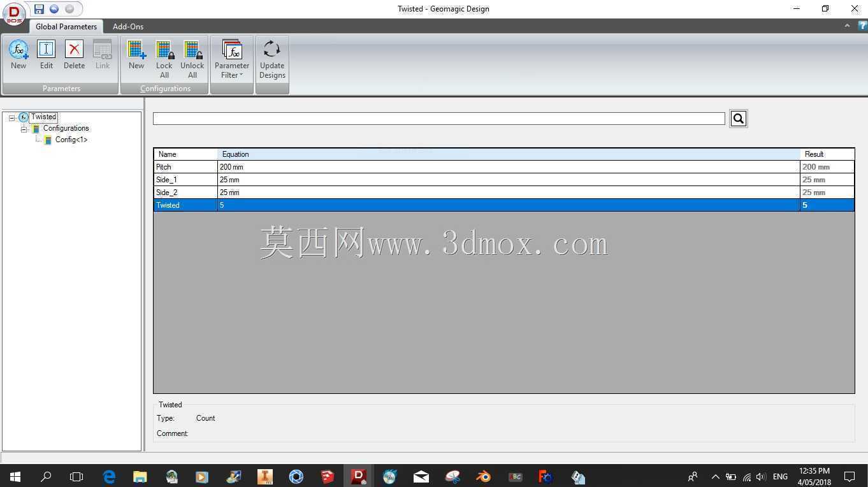
Task: Sort by the Name column header
Action: [x=185, y=154]
